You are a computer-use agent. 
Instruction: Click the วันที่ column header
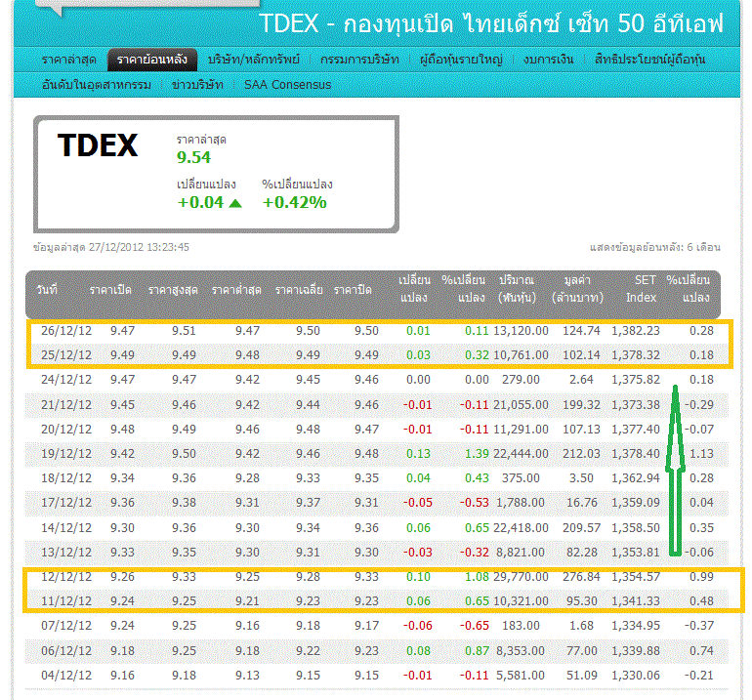[47, 289]
